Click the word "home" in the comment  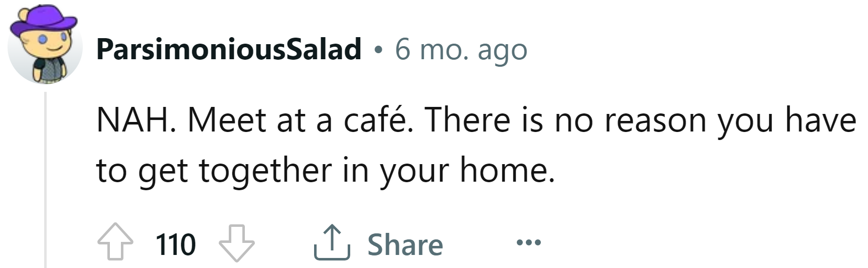503,171
